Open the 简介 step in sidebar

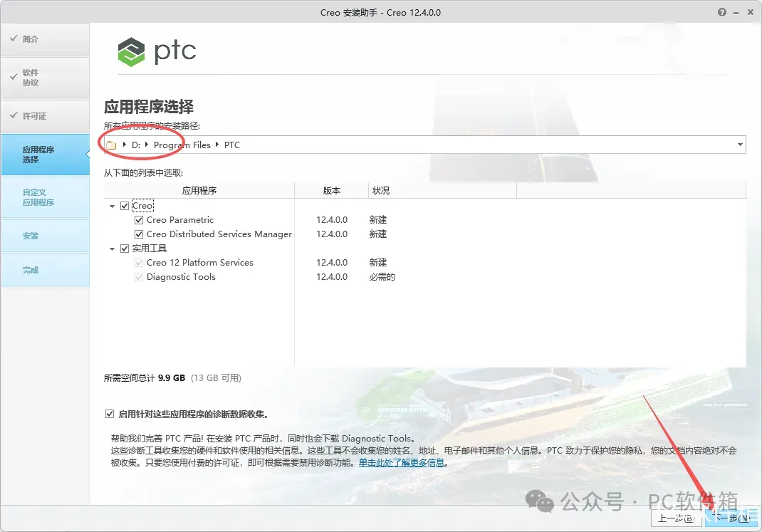click(45, 39)
